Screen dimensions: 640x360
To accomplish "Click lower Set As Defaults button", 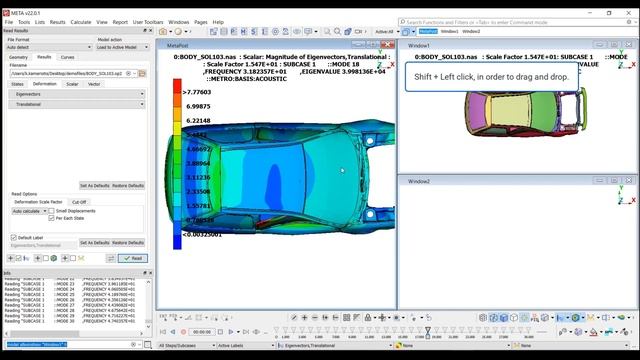I will [x=95, y=243].
